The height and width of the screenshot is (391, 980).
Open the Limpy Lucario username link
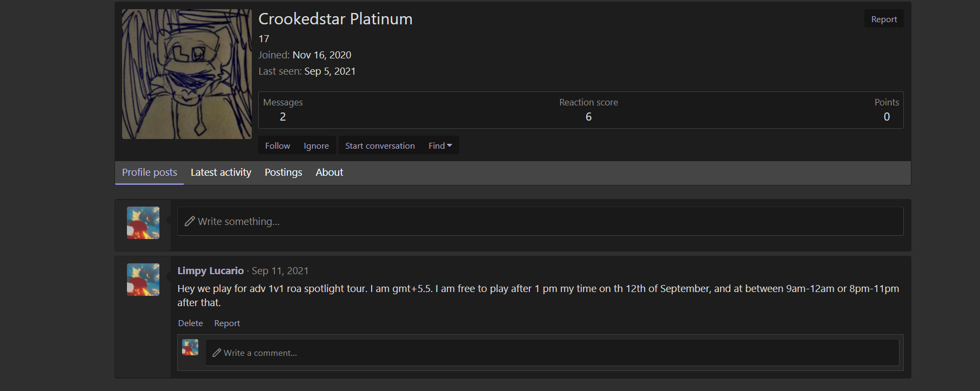[x=211, y=270]
